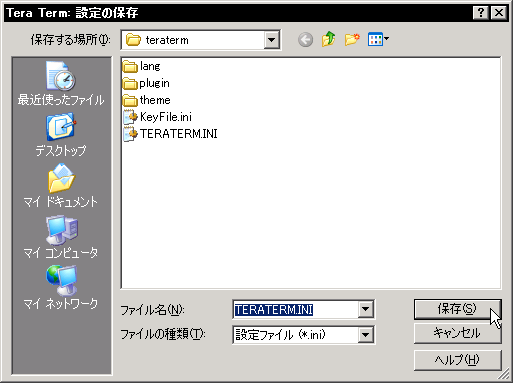
Task: Open the view menu icon
Action: tap(378, 39)
